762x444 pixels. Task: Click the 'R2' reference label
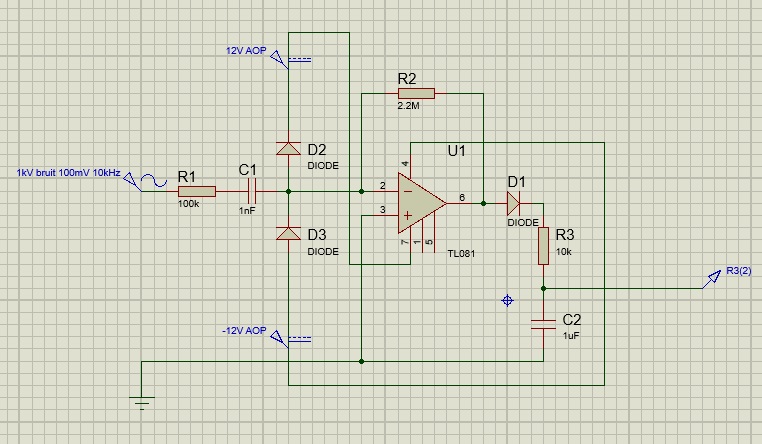pos(407,79)
